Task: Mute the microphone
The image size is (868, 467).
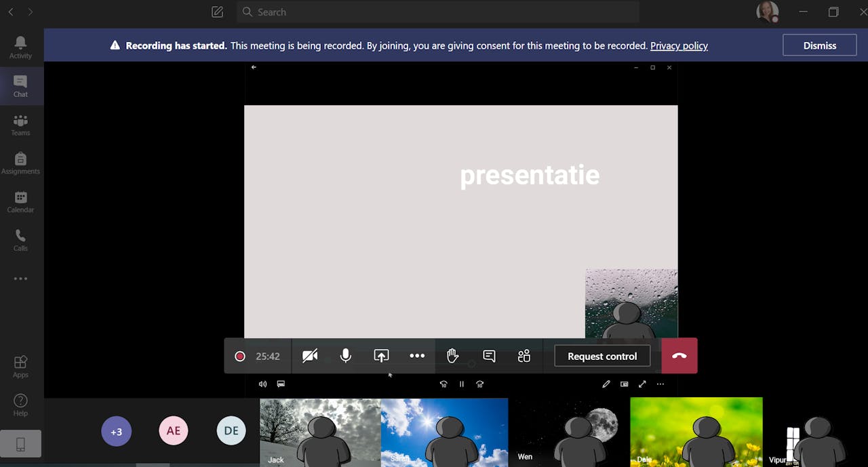Action: pos(346,356)
